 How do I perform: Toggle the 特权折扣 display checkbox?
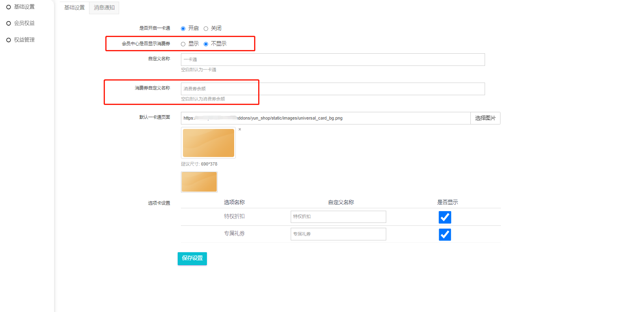coord(445,217)
